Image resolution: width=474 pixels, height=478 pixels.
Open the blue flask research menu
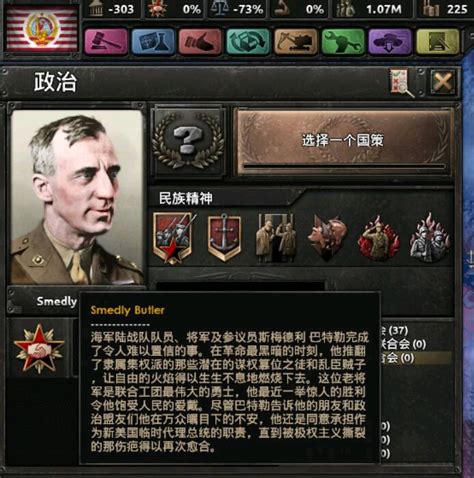pyautogui.click(x=153, y=42)
